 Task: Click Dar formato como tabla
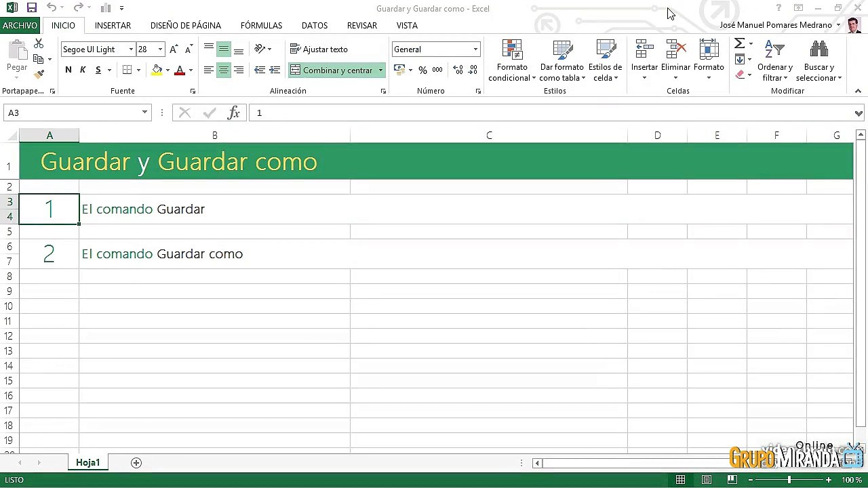click(561, 60)
